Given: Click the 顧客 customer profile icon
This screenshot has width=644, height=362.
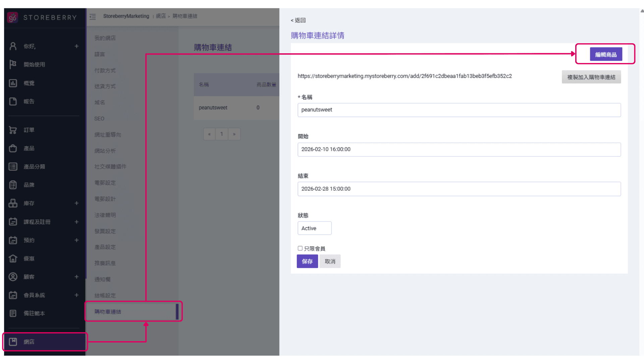Looking at the screenshot, I should [13, 277].
